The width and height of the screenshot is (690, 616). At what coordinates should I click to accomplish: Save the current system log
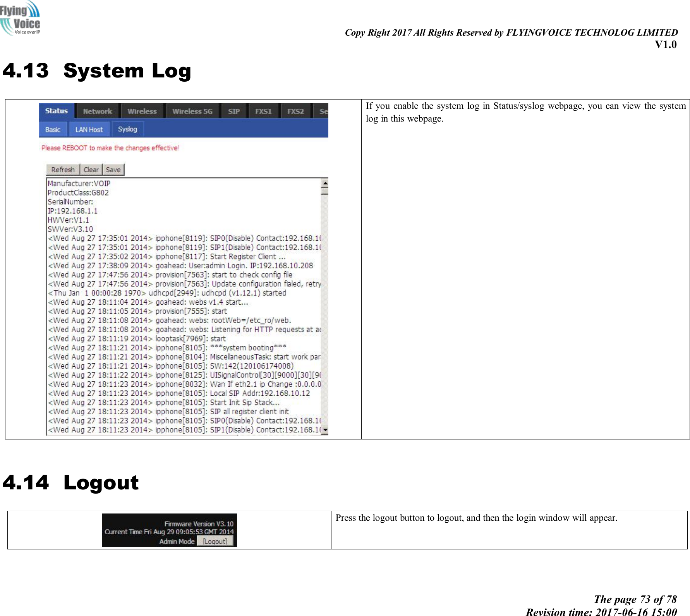(113, 169)
